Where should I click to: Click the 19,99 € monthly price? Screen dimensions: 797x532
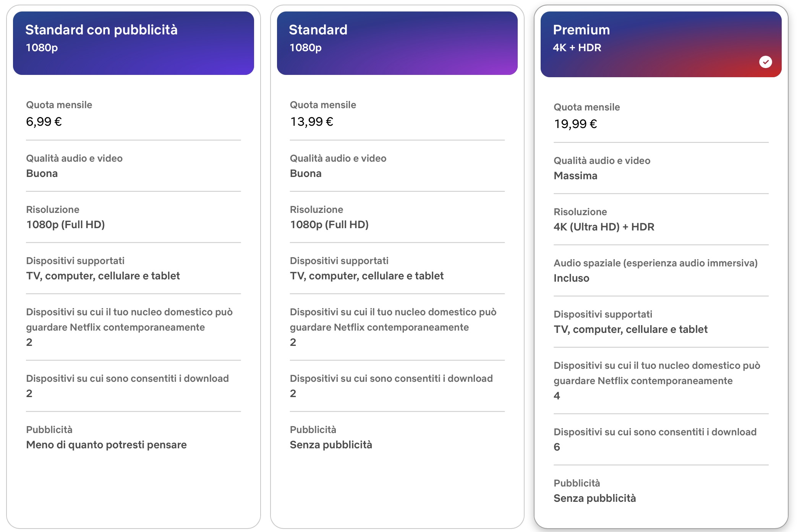(x=575, y=124)
